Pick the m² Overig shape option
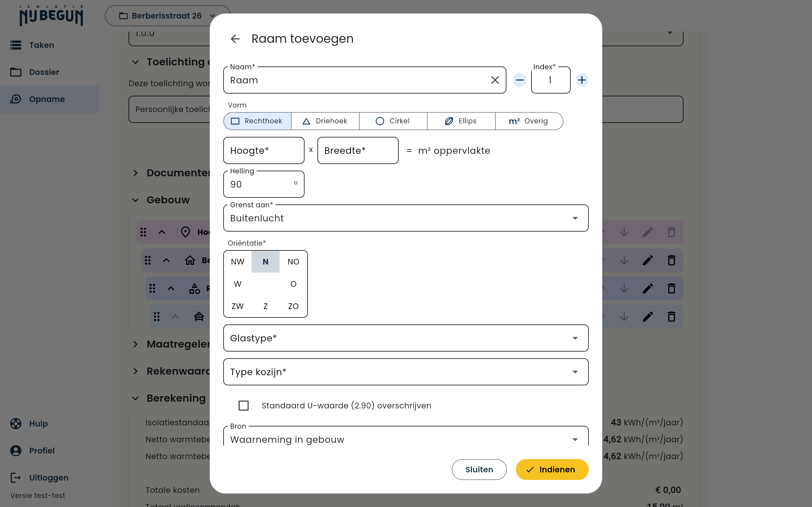The image size is (812, 507). 529,121
